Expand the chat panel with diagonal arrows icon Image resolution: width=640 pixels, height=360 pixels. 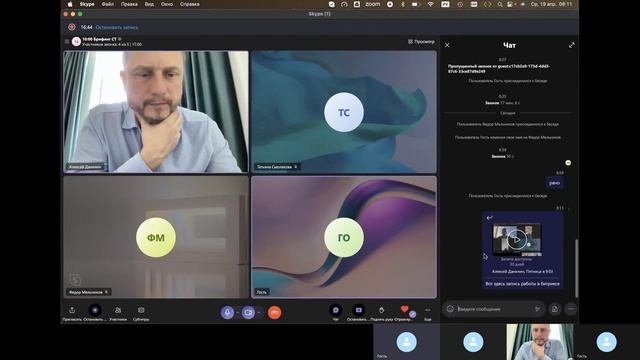click(571, 45)
